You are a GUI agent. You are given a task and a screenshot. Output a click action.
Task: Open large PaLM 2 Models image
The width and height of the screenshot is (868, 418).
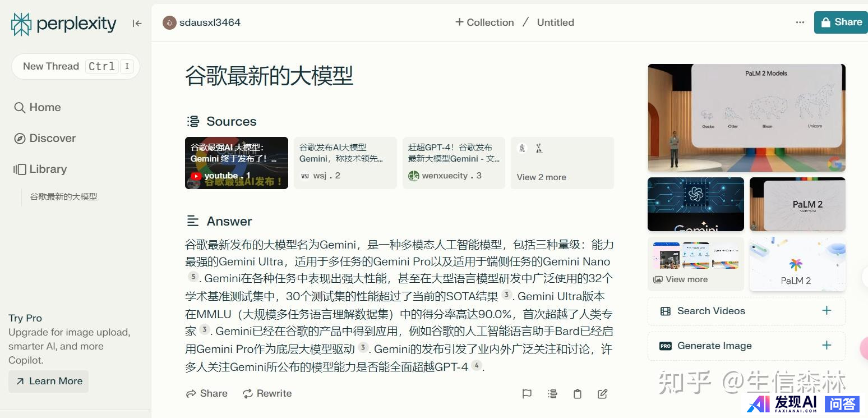(746, 118)
